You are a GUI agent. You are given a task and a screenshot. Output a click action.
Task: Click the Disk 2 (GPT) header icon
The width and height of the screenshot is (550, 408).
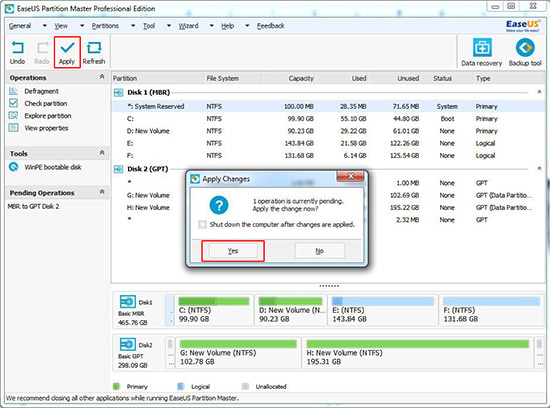pos(119,169)
